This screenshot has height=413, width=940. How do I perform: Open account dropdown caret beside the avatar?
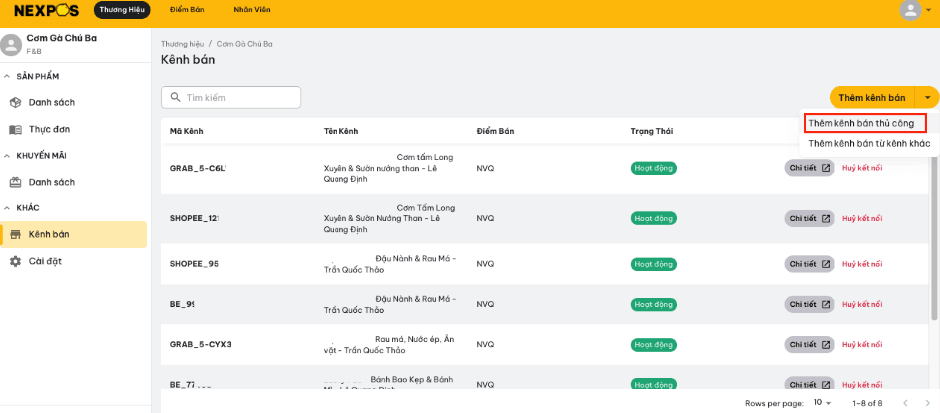click(929, 10)
